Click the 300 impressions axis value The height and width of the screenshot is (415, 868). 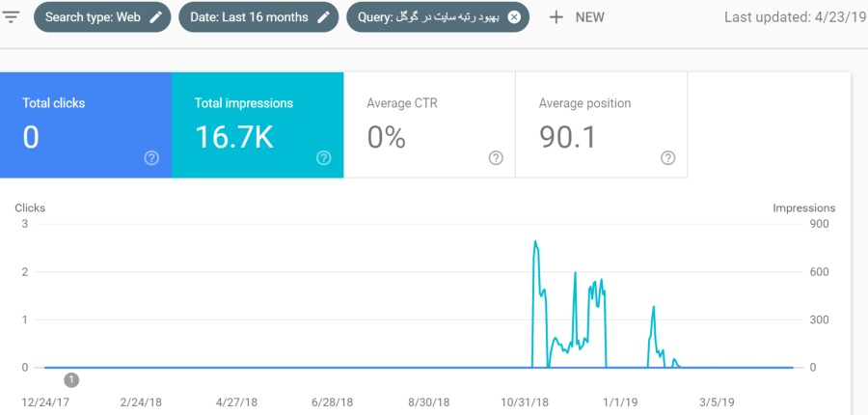pyautogui.click(x=819, y=319)
